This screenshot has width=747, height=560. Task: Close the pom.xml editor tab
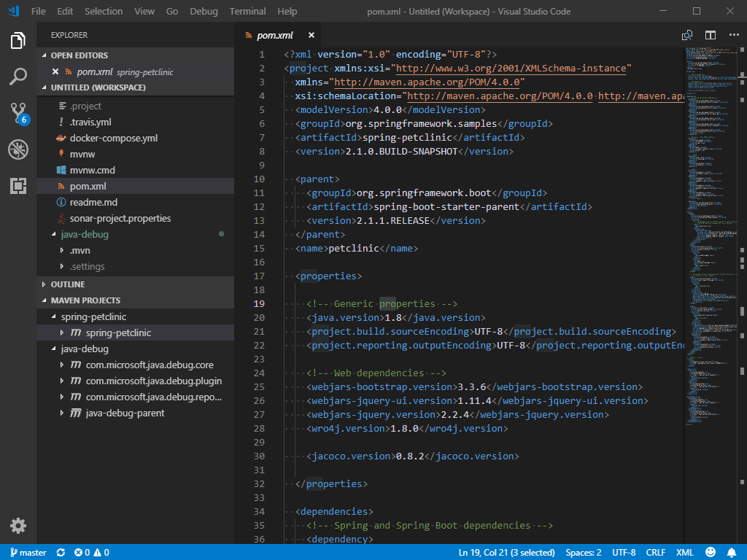click(311, 35)
